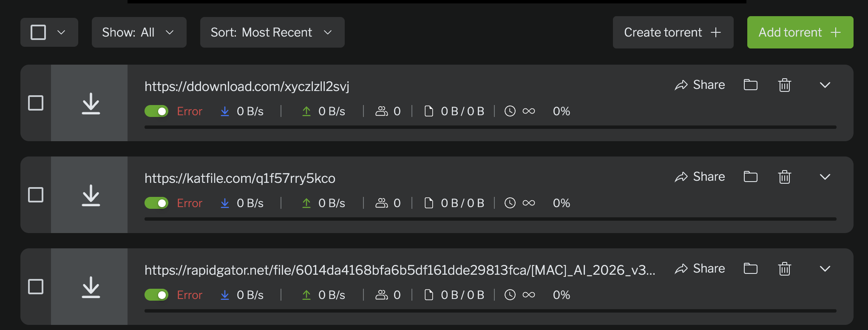Click the download arrow thumbnail for rapidgator.net torrent
868x330 pixels.
91,287
